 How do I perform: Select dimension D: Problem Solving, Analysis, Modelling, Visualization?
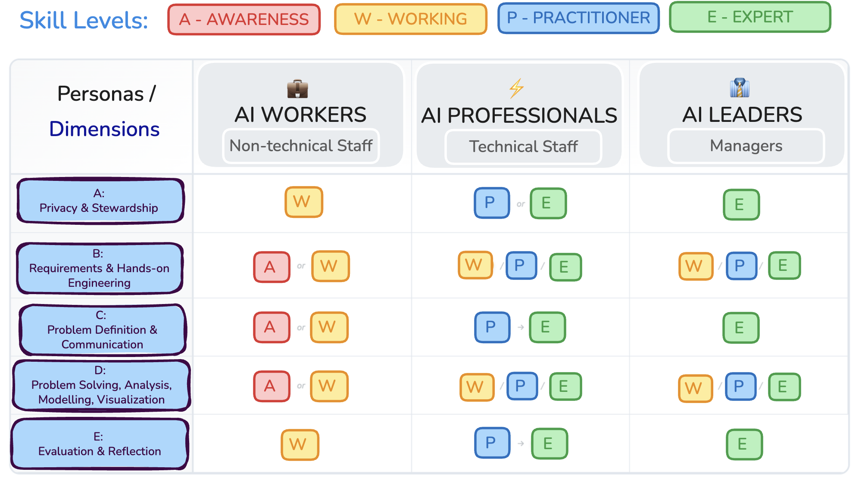102,385
